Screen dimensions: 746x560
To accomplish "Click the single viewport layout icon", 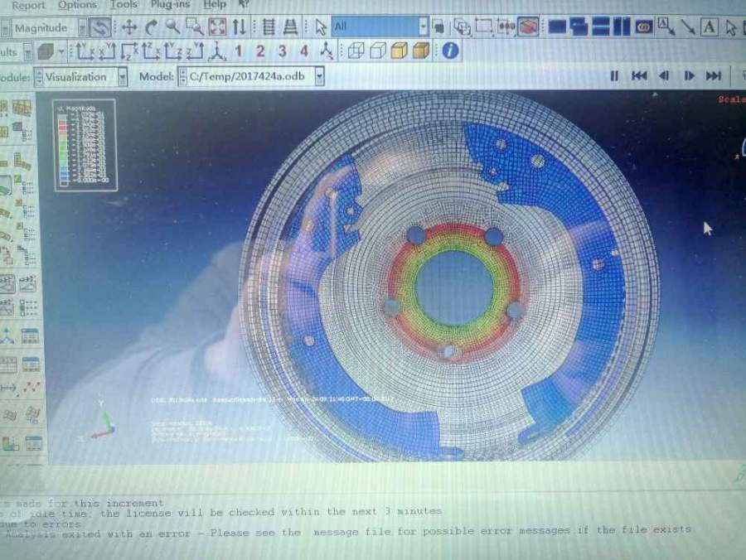I will pyautogui.click(x=557, y=27).
